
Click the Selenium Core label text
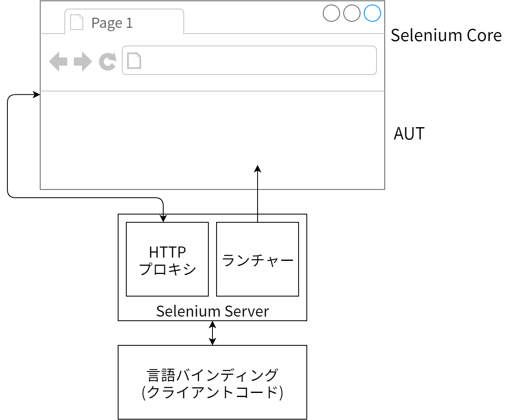[446, 35]
